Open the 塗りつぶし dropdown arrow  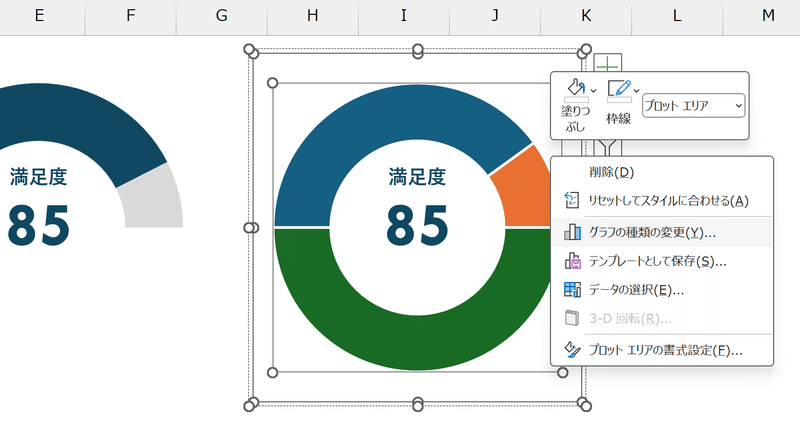point(593,91)
